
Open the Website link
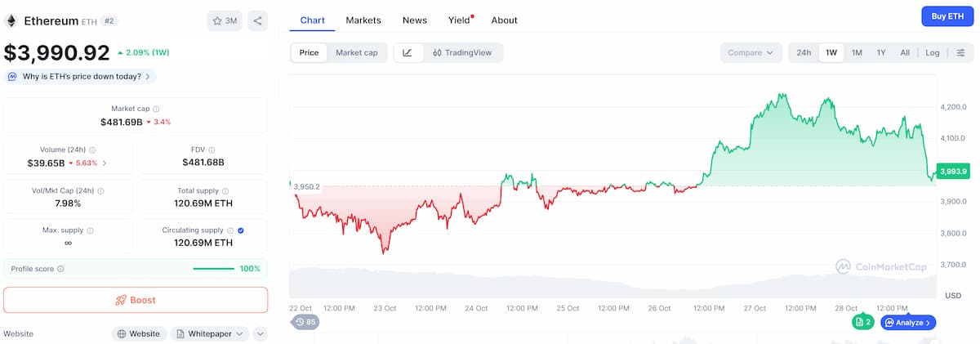(139, 334)
